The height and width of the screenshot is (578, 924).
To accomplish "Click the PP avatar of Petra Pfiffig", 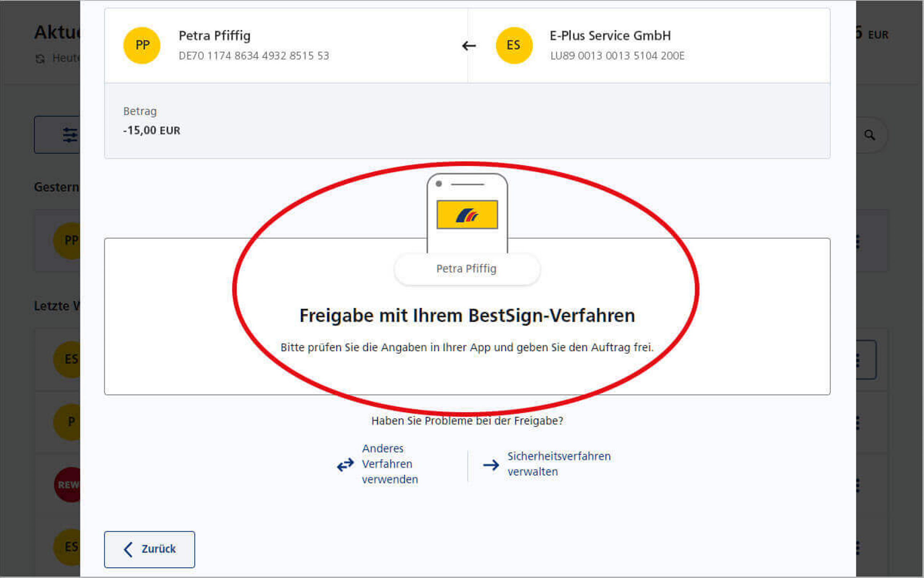I will pyautogui.click(x=141, y=46).
